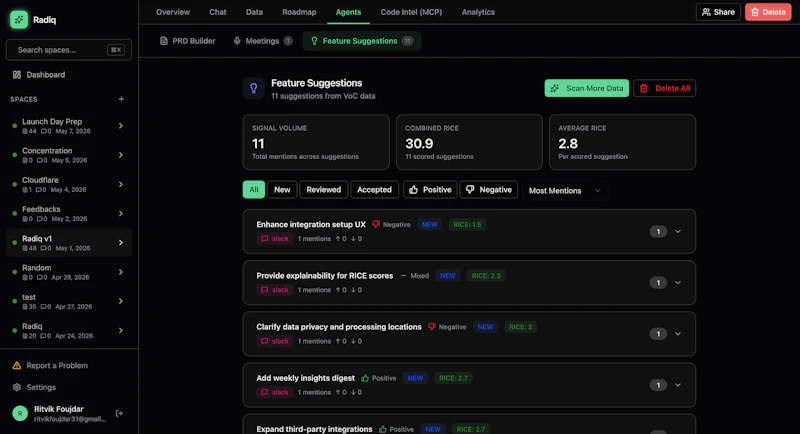Open the Random space
This screenshot has width=800, height=434.
(x=68, y=272)
